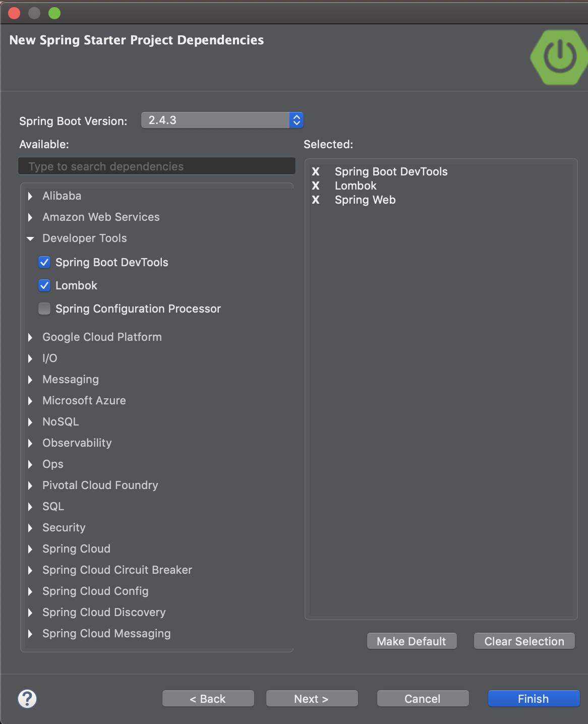Expand the Spring Cloud Circuit Breaker category
Image resolution: width=588 pixels, height=724 pixels.
(x=30, y=570)
